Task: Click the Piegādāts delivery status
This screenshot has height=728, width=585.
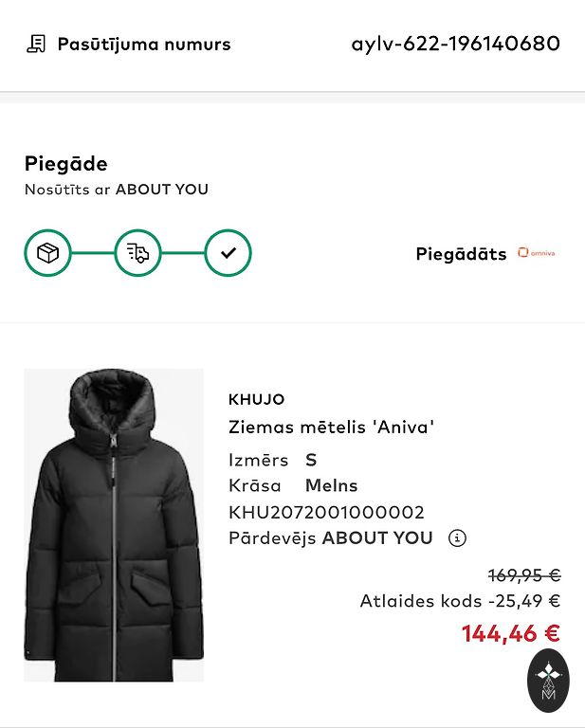Action: [461, 254]
